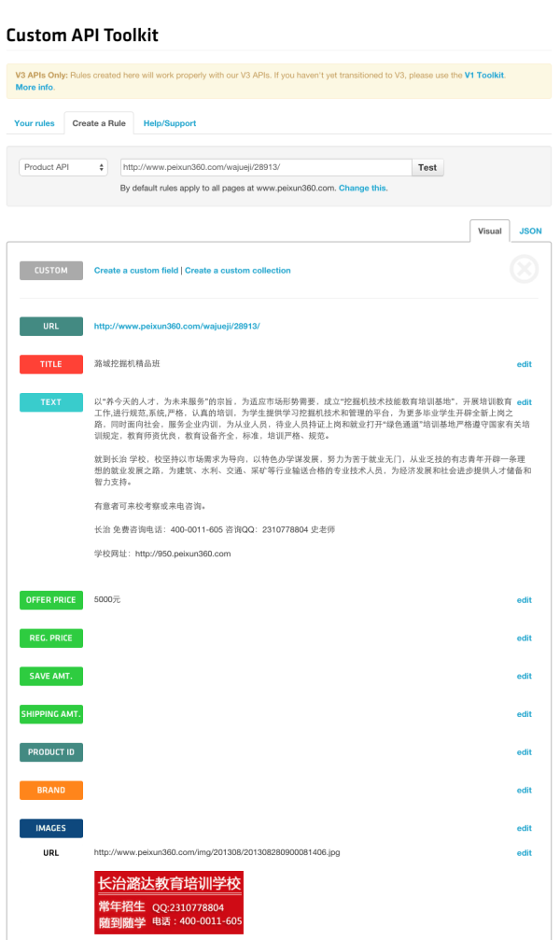Click the PRODUCT ID label badge
Image resolution: width=560 pixels, height=940 pixels.
tap(51, 752)
